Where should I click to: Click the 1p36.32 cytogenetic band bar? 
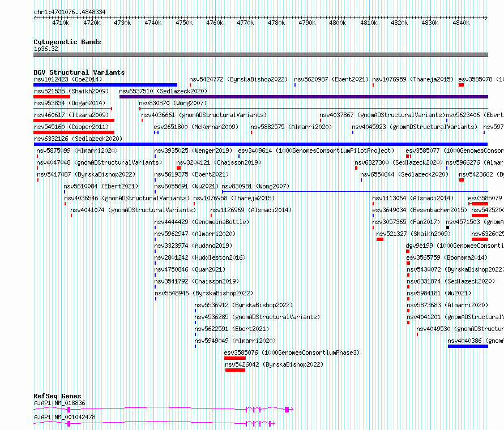tap(260, 55)
